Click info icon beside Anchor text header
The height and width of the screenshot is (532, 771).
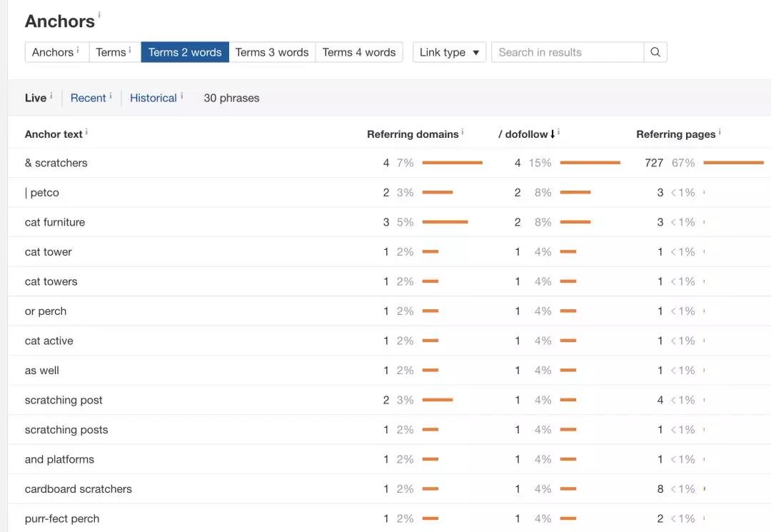(x=86, y=132)
